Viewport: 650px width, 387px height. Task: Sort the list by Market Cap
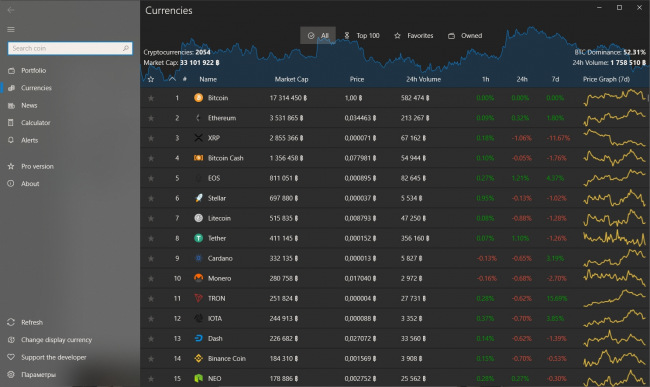(x=291, y=79)
